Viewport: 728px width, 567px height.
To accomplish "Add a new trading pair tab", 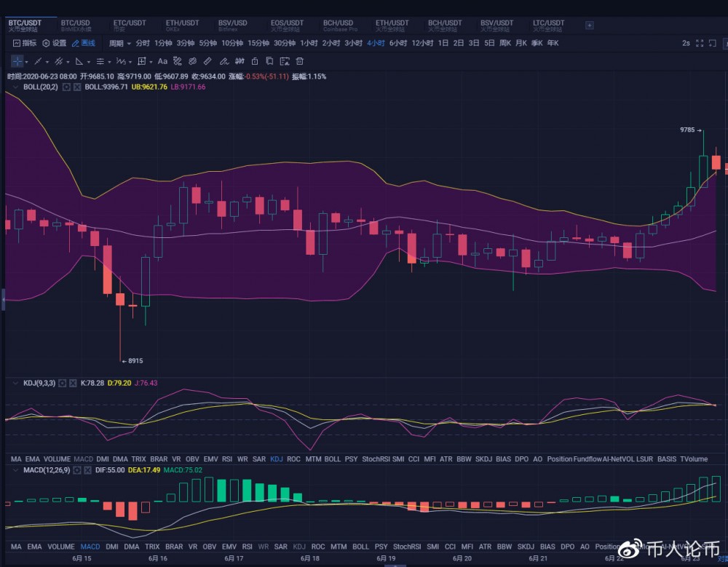I will (x=589, y=25).
